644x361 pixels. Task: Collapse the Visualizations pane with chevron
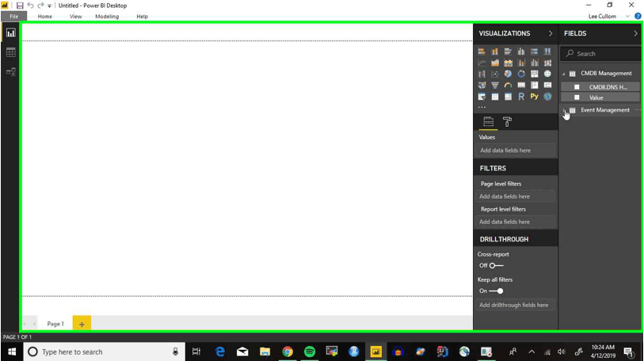pos(551,33)
